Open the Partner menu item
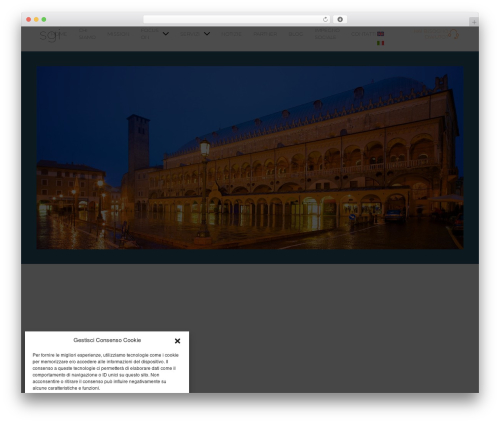 coord(265,34)
